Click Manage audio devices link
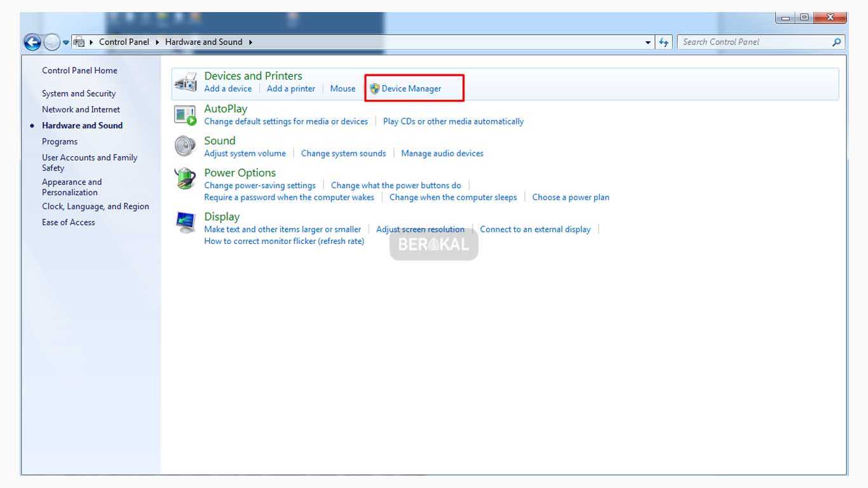Screen dimensions: 868x488 442,154
